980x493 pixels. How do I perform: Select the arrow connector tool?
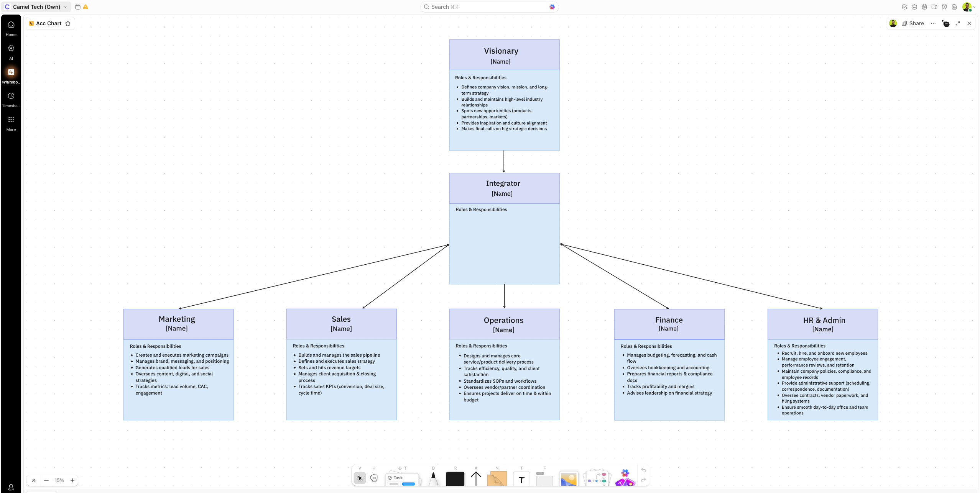476,478
